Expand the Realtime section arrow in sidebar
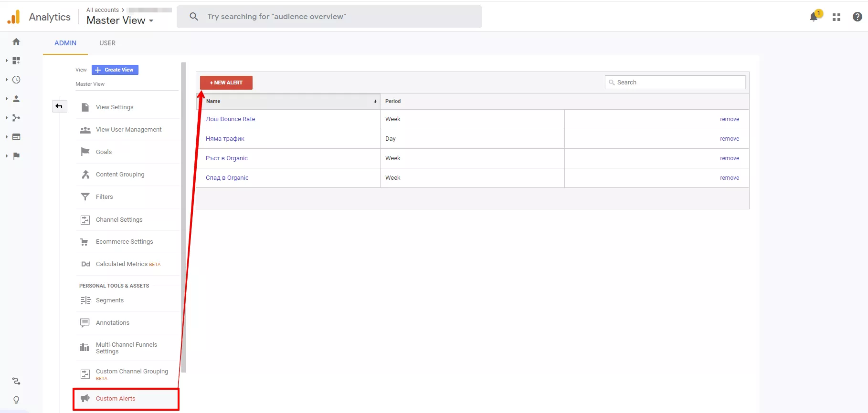 tap(7, 80)
